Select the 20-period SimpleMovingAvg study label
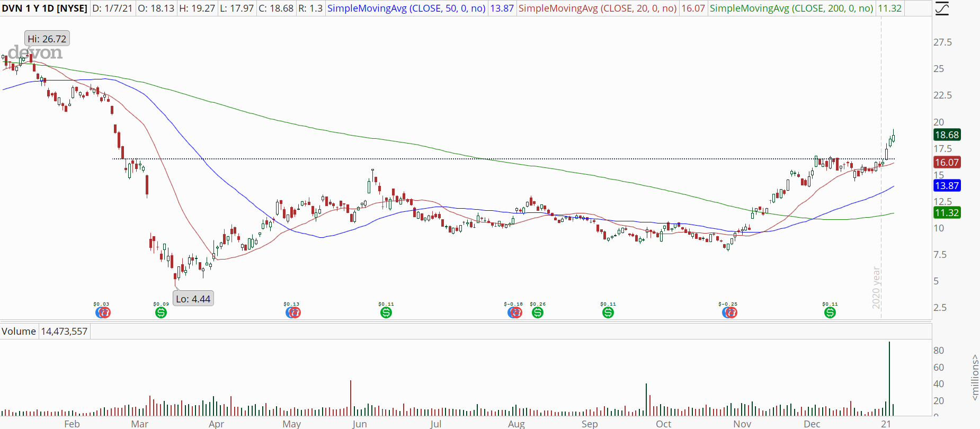This screenshot has height=429, width=980. click(x=598, y=8)
